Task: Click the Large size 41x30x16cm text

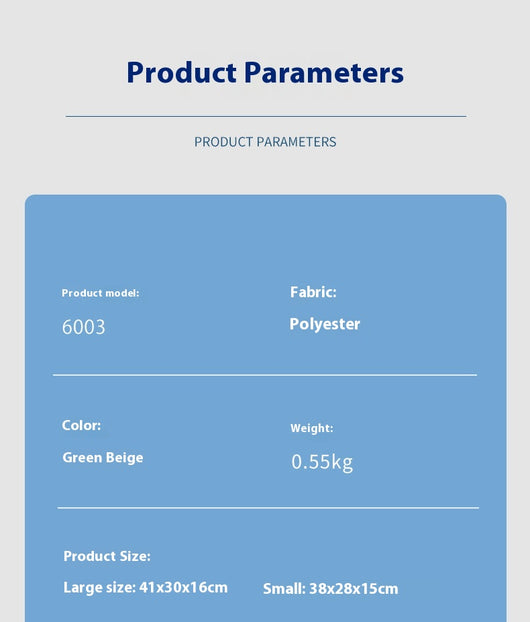Action: click(146, 588)
